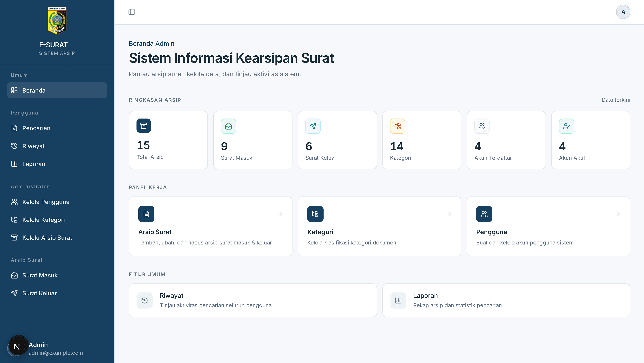Click the Surat Keluar paper-plane icon in sidebar
Image resolution: width=644 pixels, height=363 pixels.
click(14, 293)
